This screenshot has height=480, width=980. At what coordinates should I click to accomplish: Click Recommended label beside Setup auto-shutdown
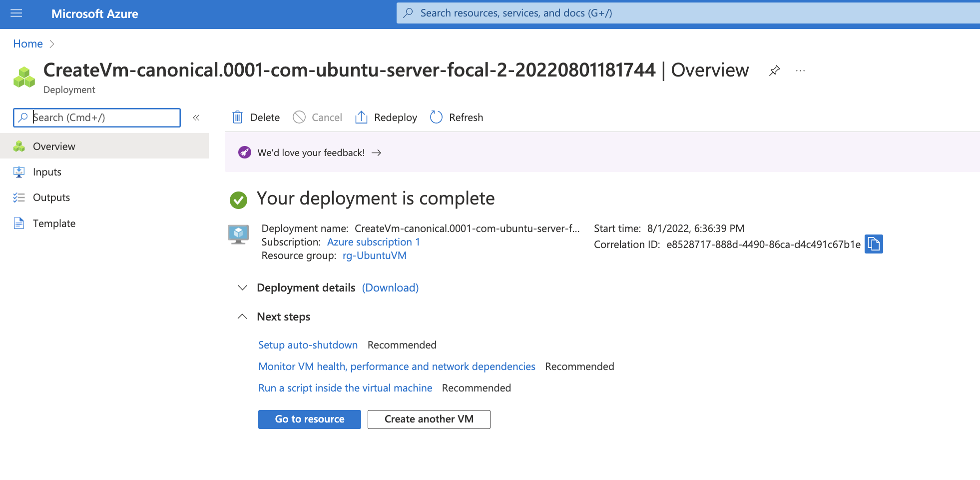pyautogui.click(x=402, y=345)
